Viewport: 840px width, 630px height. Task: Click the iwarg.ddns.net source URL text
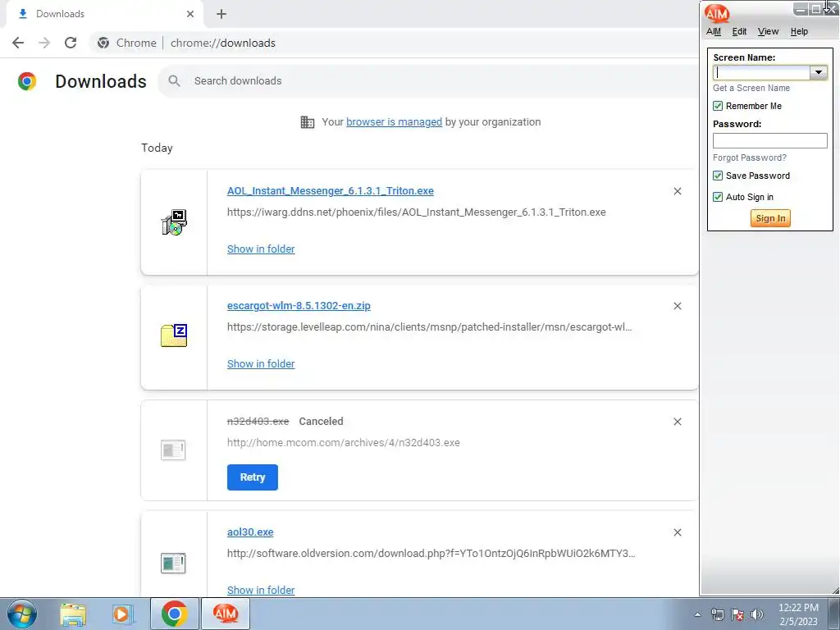[x=416, y=212]
